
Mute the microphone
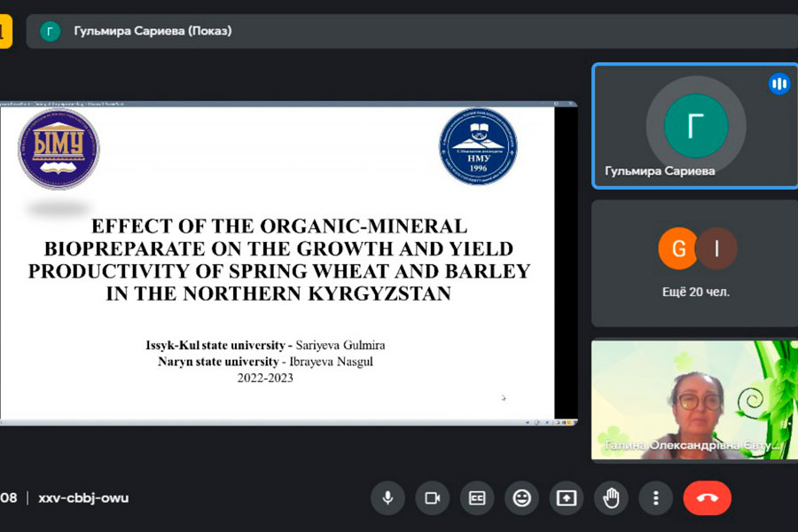[387, 497]
